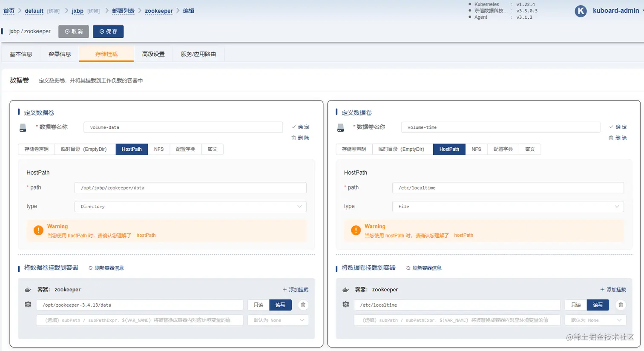Choose 密文 type for volume-time
This screenshot has height=351, width=644.
530,149
